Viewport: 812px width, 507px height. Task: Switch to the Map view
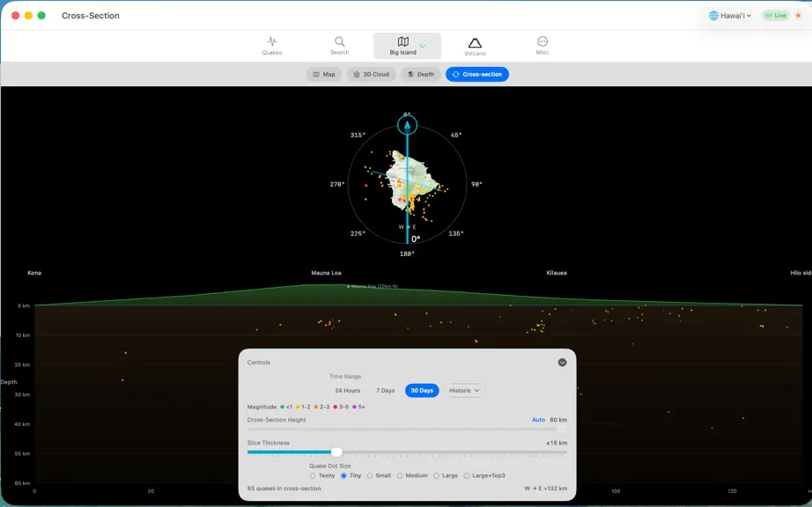pos(324,75)
